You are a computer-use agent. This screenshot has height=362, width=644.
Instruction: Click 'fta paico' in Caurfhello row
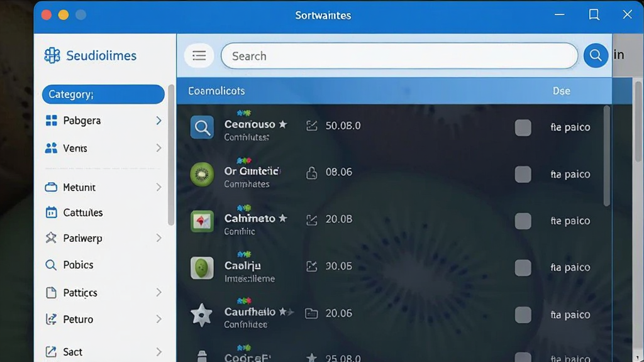pyautogui.click(x=570, y=315)
